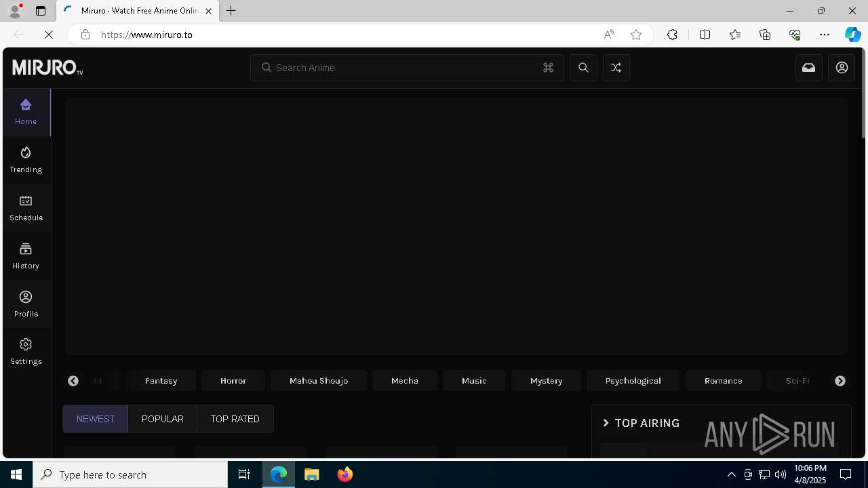Open browser Extensions menu
868x488 pixels.
[672, 35]
